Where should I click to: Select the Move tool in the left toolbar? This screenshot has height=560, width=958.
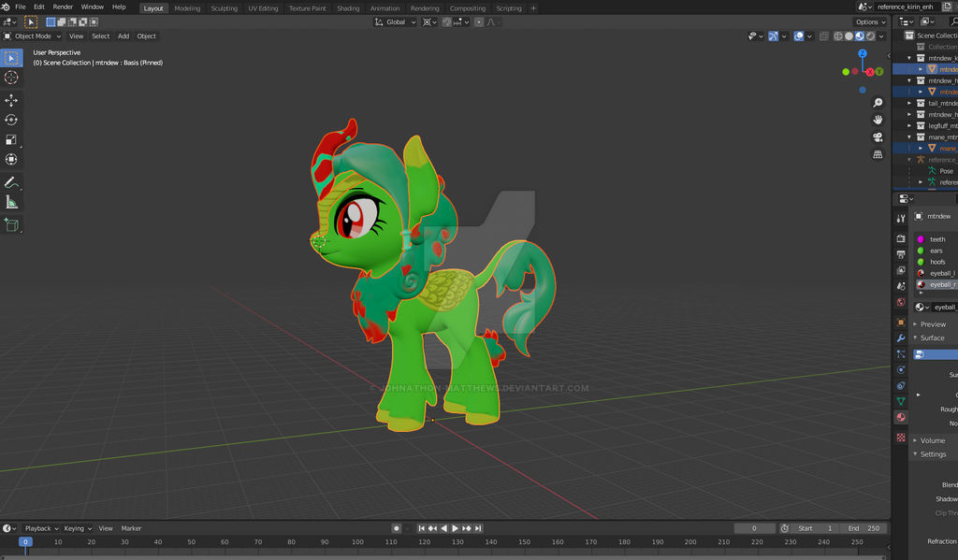pos(11,100)
